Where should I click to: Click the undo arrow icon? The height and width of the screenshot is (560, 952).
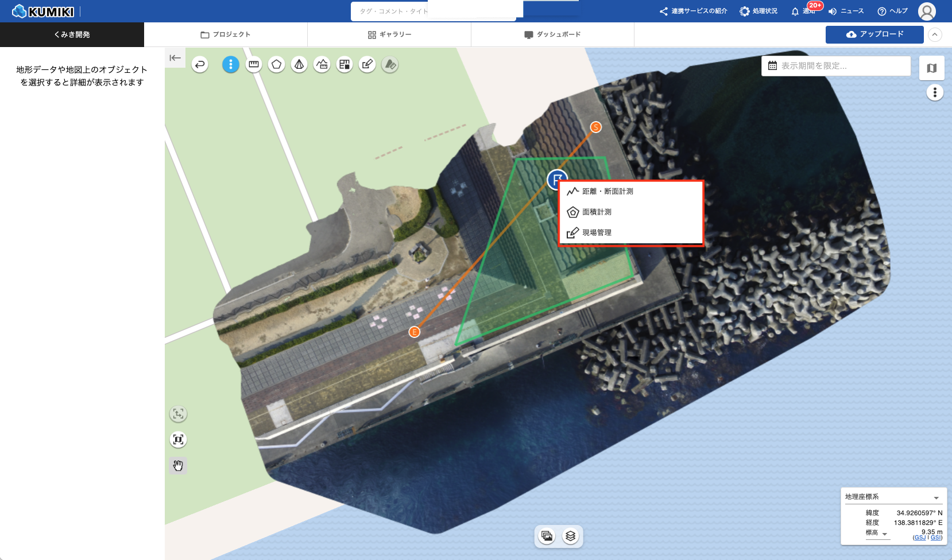pyautogui.click(x=200, y=65)
